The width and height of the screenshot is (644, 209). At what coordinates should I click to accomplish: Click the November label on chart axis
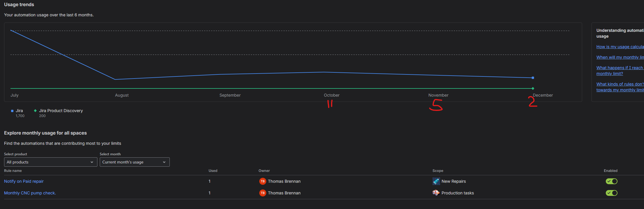[438, 95]
